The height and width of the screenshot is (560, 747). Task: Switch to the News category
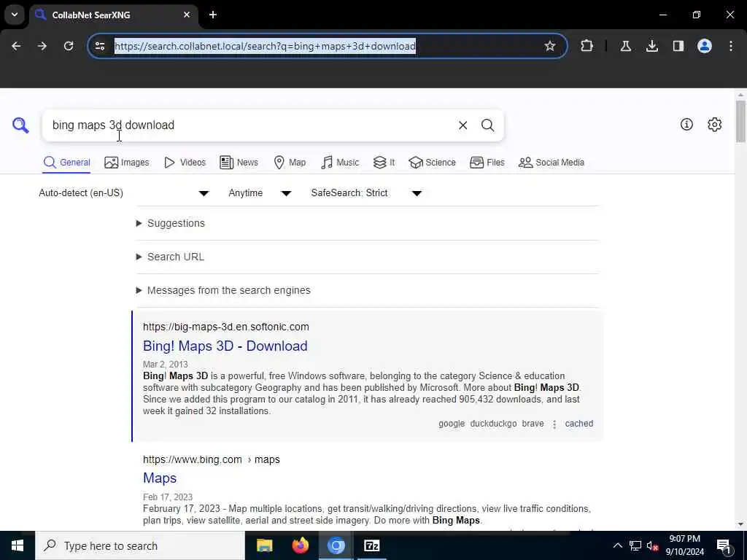coord(239,163)
